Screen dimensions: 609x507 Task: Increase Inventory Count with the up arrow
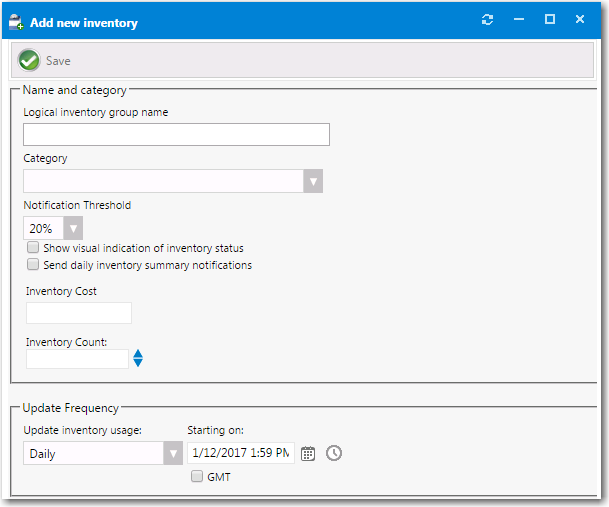[x=138, y=353]
